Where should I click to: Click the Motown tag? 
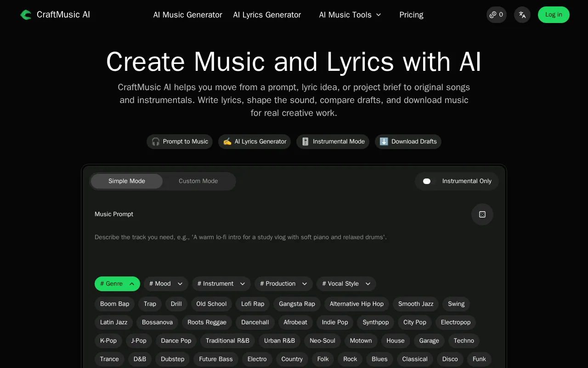pyautogui.click(x=361, y=341)
